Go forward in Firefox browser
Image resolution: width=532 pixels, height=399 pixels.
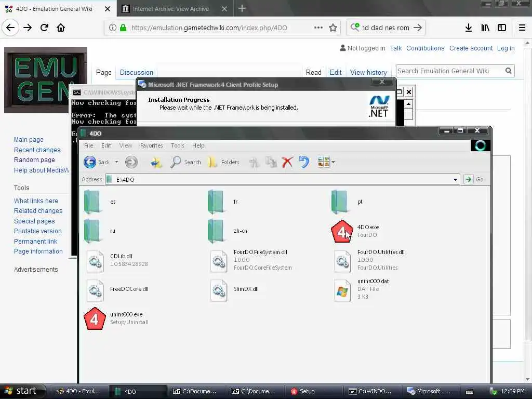(x=28, y=28)
